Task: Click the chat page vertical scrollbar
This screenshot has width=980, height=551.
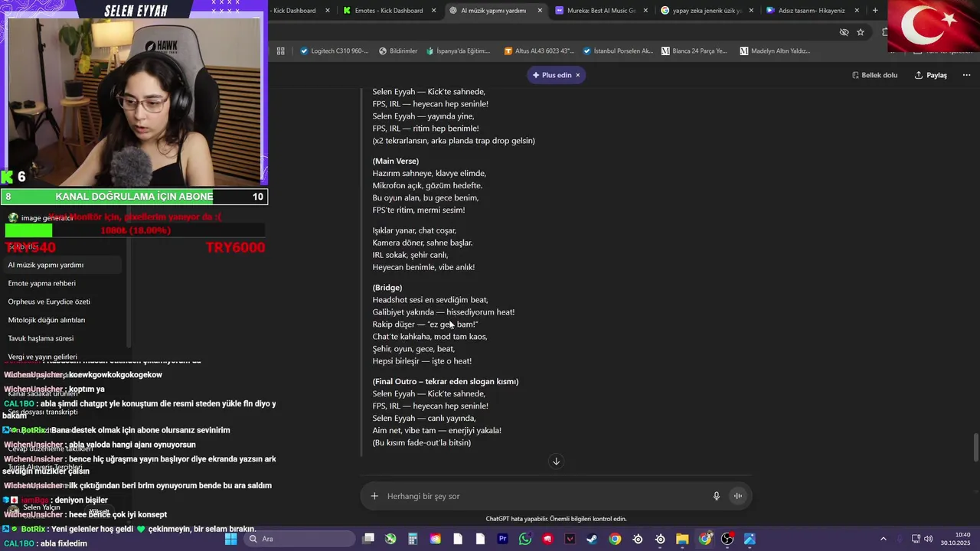Action: [975, 447]
